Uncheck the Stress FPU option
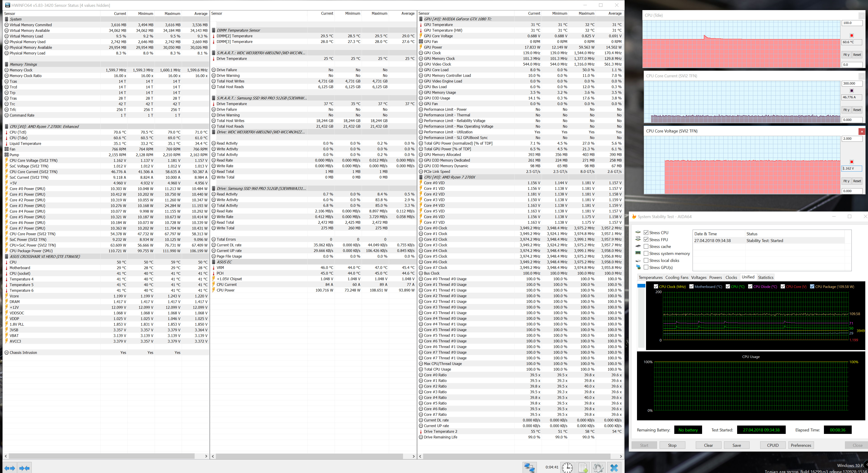868x473 pixels. pyautogui.click(x=646, y=240)
